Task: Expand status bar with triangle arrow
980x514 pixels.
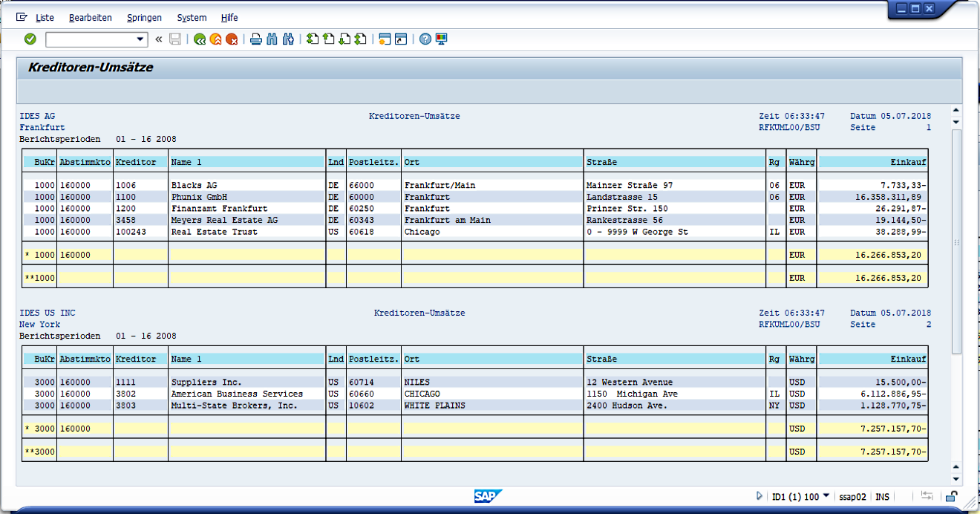Action: [759, 496]
